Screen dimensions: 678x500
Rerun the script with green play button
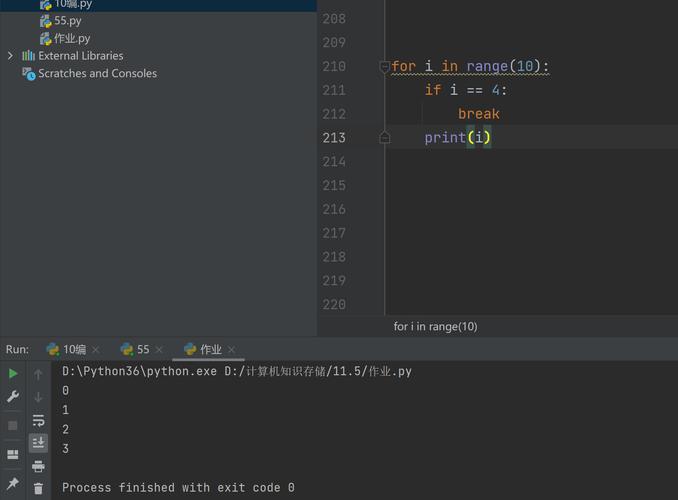tap(13, 373)
